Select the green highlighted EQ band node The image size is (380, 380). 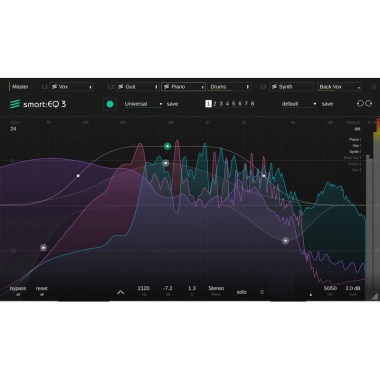point(167,146)
